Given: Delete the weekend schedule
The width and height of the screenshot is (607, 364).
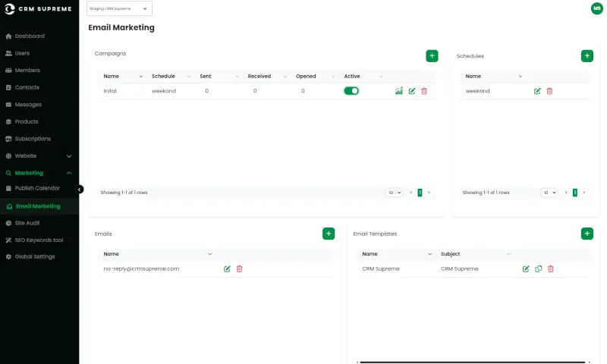Looking at the screenshot, I should 549,91.
